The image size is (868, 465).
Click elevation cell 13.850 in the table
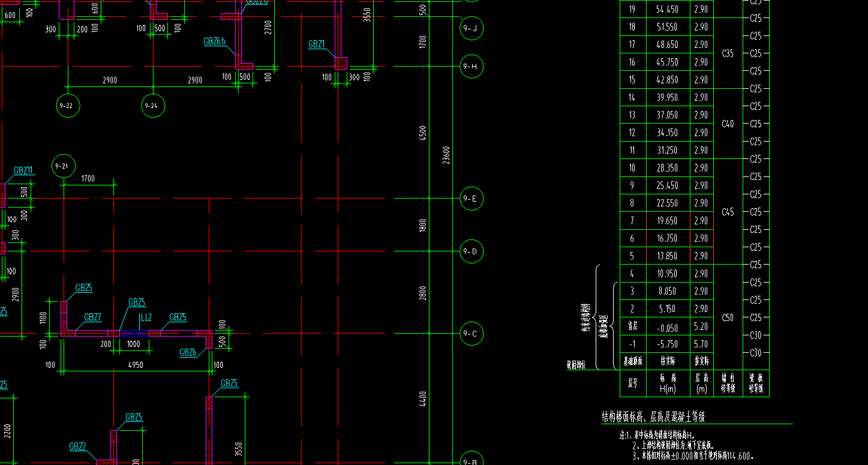click(x=668, y=256)
